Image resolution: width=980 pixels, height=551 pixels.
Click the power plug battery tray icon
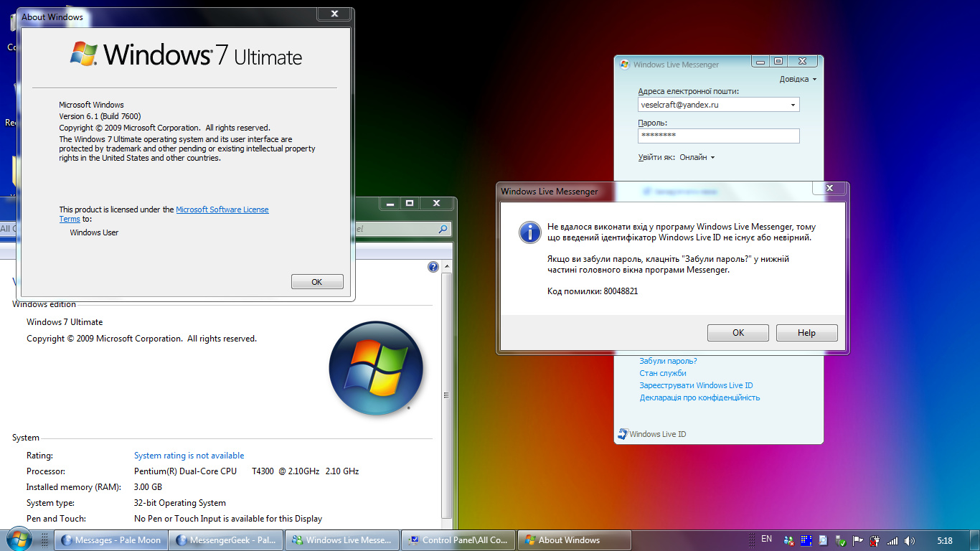point(875,540)
